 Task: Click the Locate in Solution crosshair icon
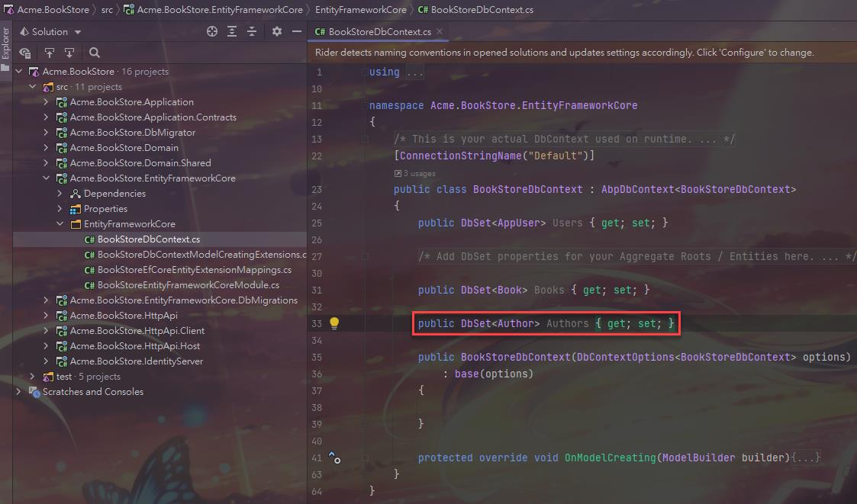point(212,31)
